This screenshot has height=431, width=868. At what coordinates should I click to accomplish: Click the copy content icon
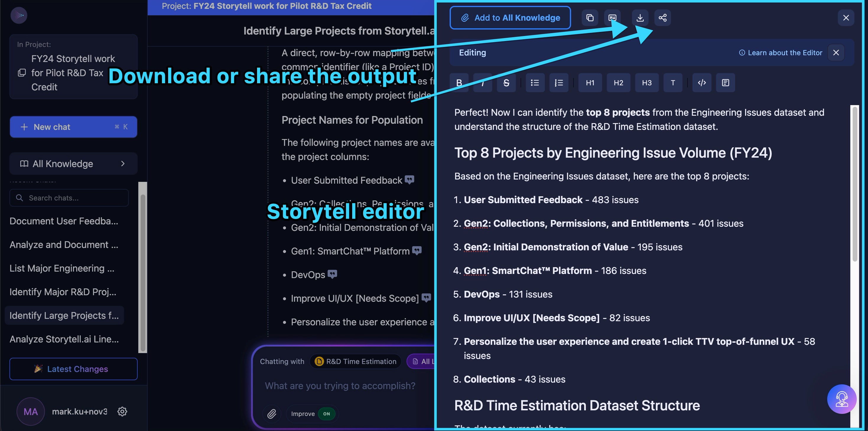[590, 18]
